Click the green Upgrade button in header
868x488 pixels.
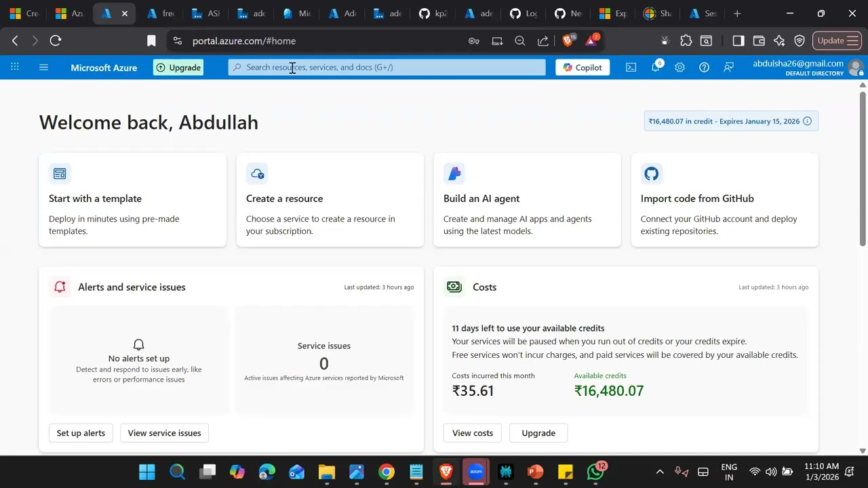pos(178,67)
